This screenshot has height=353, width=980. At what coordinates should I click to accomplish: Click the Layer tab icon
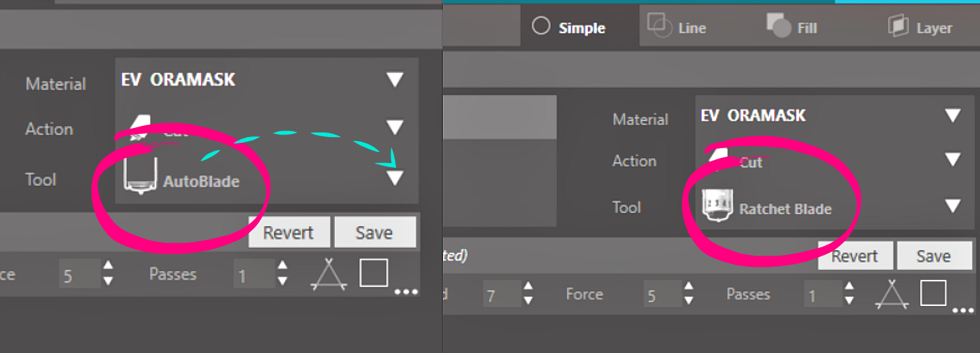(898, 26)
